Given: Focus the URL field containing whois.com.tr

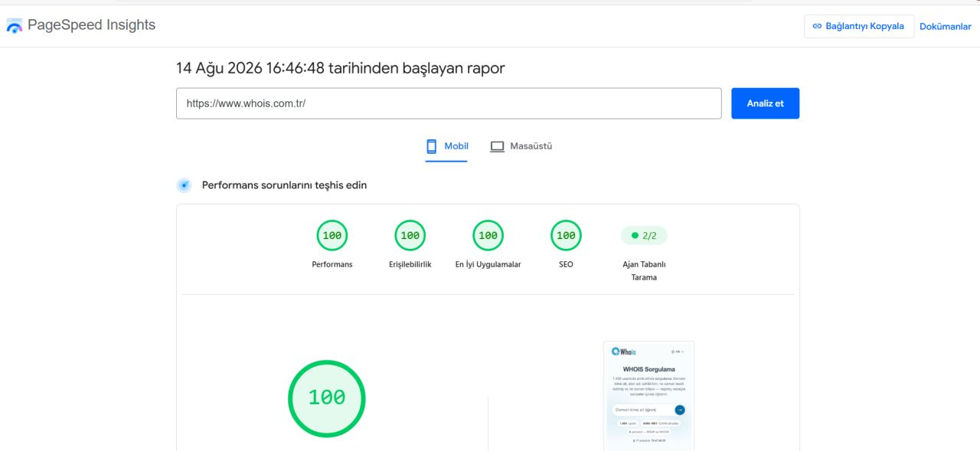Looking at the screenshot, I should pyautogui.click(x=449, y=103).
